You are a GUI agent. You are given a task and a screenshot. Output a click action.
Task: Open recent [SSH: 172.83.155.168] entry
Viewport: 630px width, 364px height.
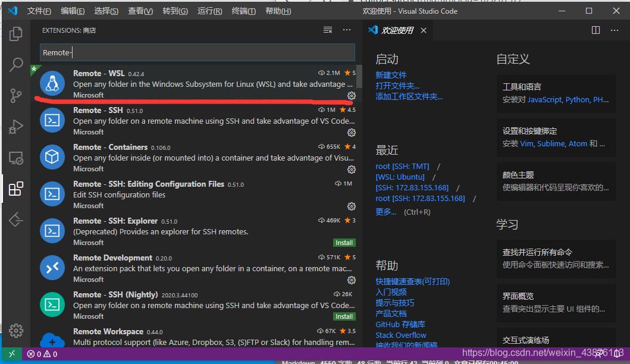coord(412,187)
